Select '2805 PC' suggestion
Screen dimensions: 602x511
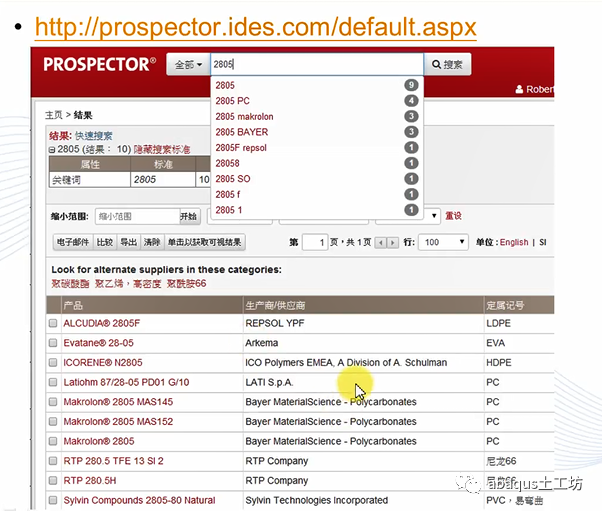click(x=317, y=101)
